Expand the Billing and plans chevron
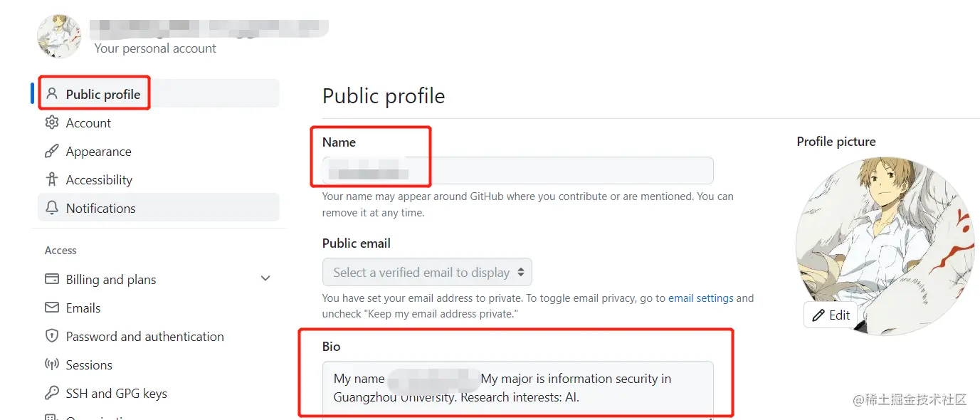Viewport: 980px width, 420px height. coord(265,279)
